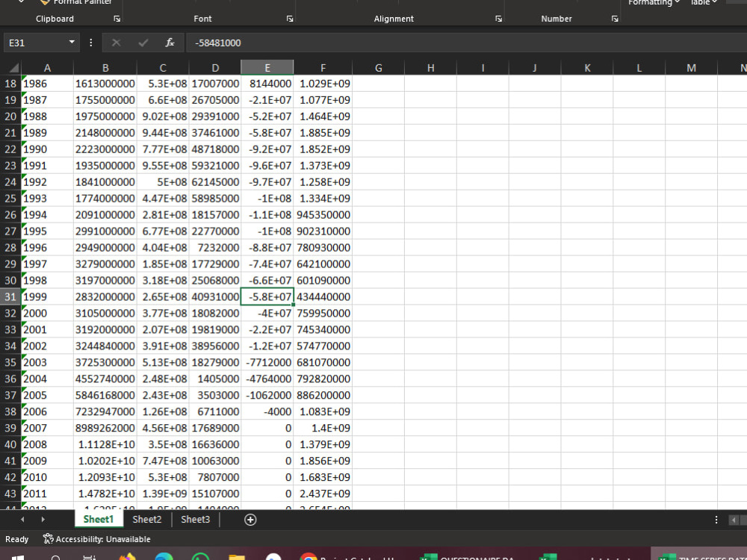Select column G header
Screen dimensions: 747x560
tap(378, 68)
